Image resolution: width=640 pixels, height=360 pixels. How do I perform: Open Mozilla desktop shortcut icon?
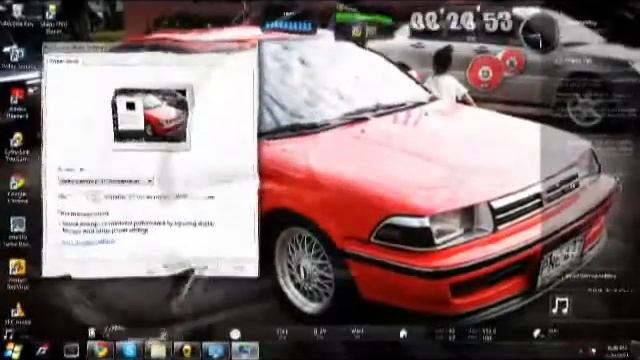(x=17, y=231)
